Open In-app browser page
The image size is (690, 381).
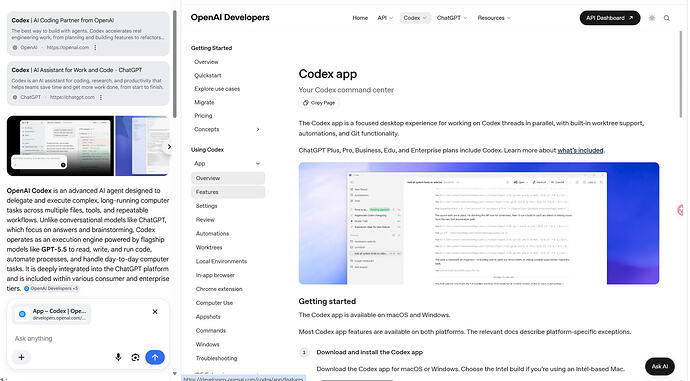pyautogui.click(x=215, y=275)
